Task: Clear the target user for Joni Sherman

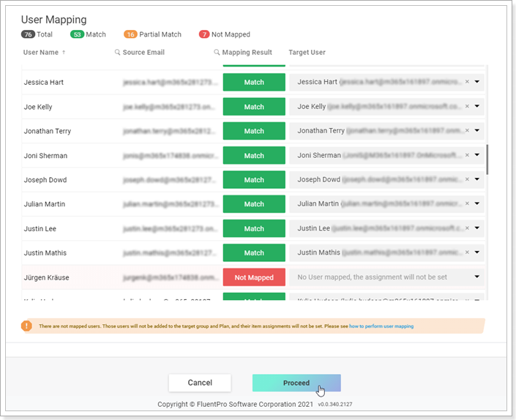Action: coord(467,155)
